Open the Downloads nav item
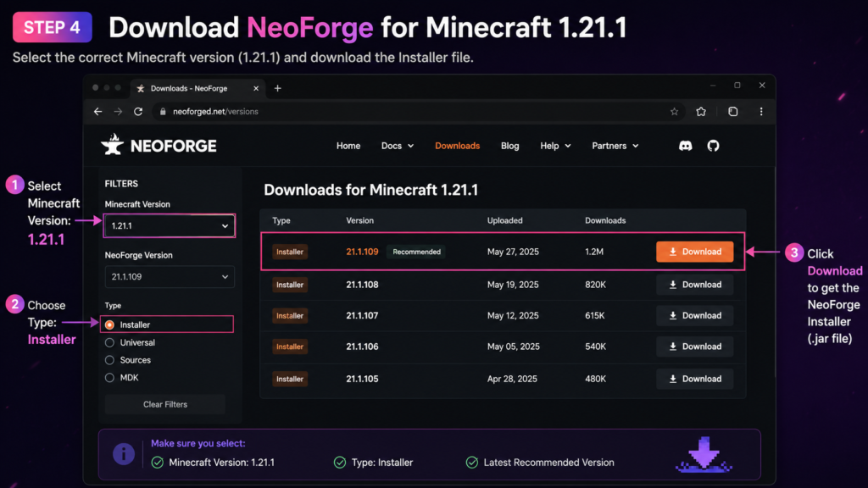868x488 pixels. 457,146
